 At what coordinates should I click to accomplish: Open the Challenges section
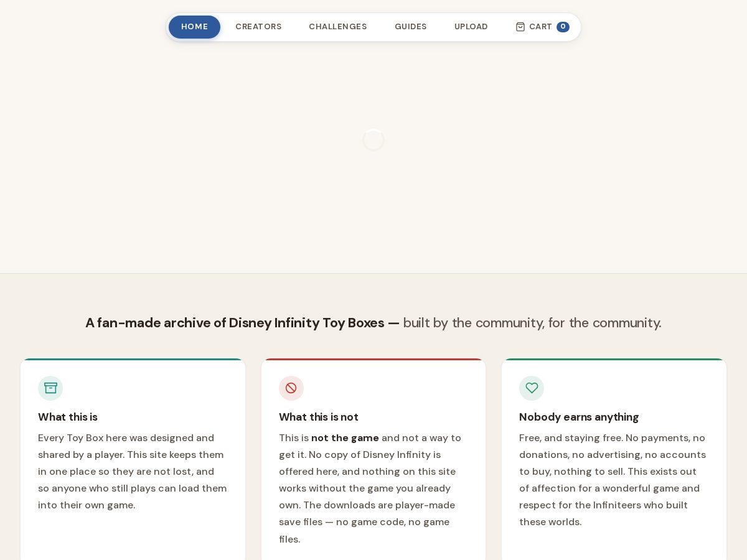coord(338,27)
